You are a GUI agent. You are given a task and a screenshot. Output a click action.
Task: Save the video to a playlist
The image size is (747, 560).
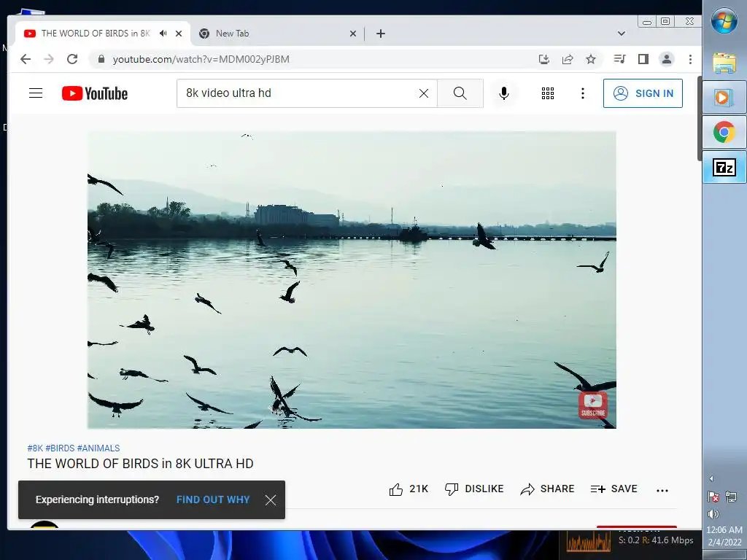click(614, 489)
